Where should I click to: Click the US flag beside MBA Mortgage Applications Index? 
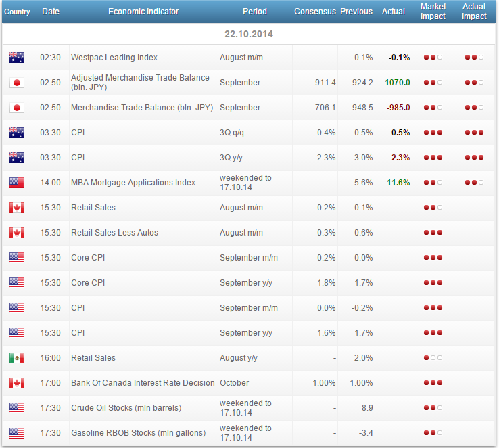[x=17, y=183]
